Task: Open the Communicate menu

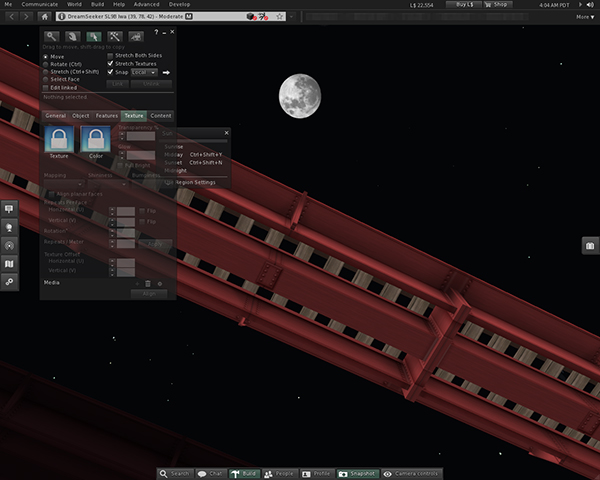Action: (x=40, y=5)
